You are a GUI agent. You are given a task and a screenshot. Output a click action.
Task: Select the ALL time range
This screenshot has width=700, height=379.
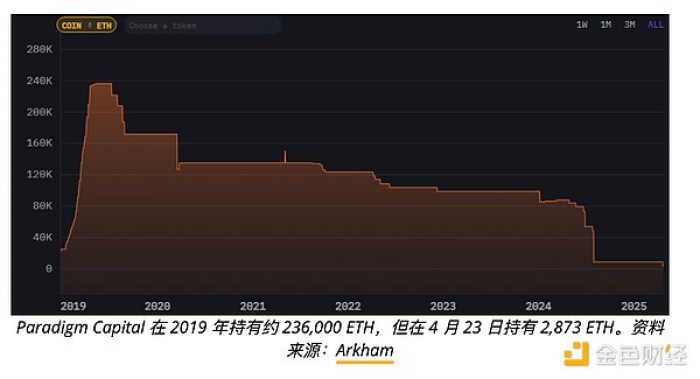[655, 25]
